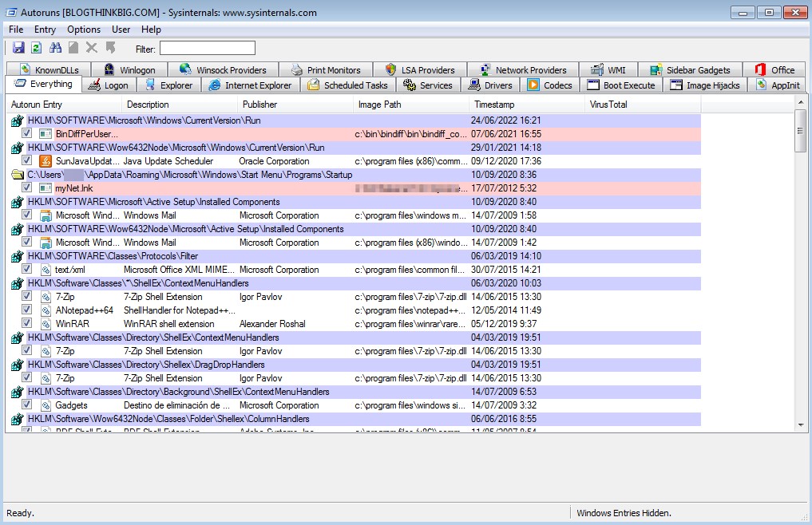Disable the WinRAR shell extension checkbox
The image size is (812, 525).
click(27, 324)
